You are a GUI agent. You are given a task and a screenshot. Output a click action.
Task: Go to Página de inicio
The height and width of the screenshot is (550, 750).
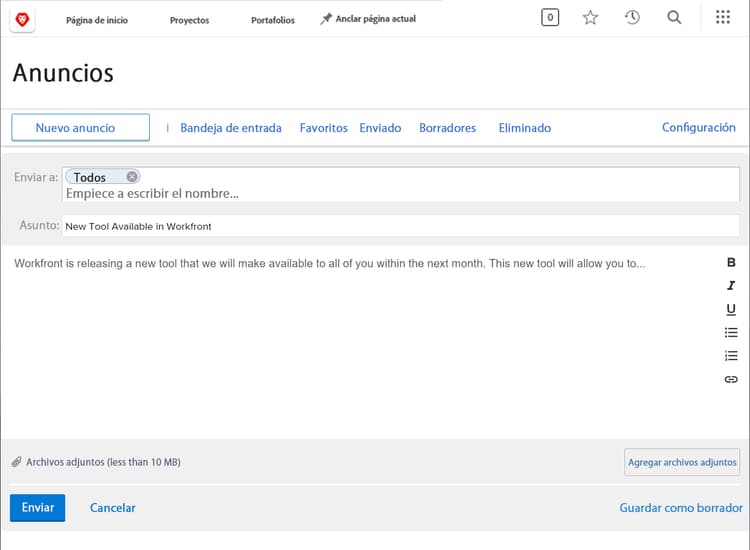click(x=97, y=20)
